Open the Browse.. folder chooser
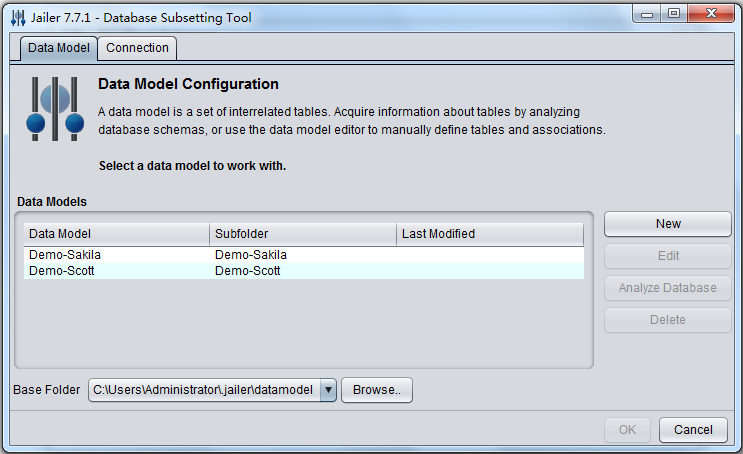743x454 pixels. point(377,390)
